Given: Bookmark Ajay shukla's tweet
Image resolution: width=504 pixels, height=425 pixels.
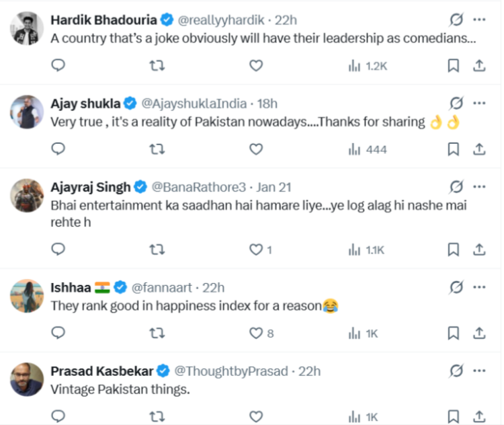Looking at the screenshot, I should 454,149.
